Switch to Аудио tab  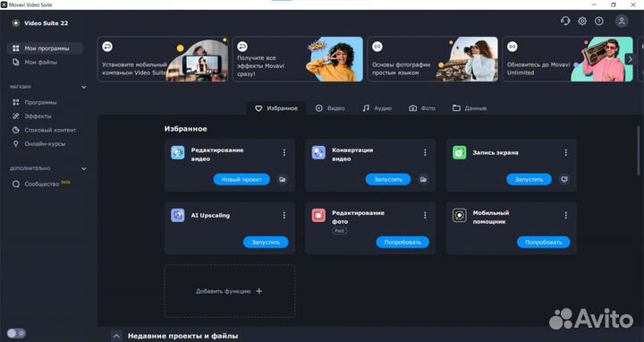(377, 108)
